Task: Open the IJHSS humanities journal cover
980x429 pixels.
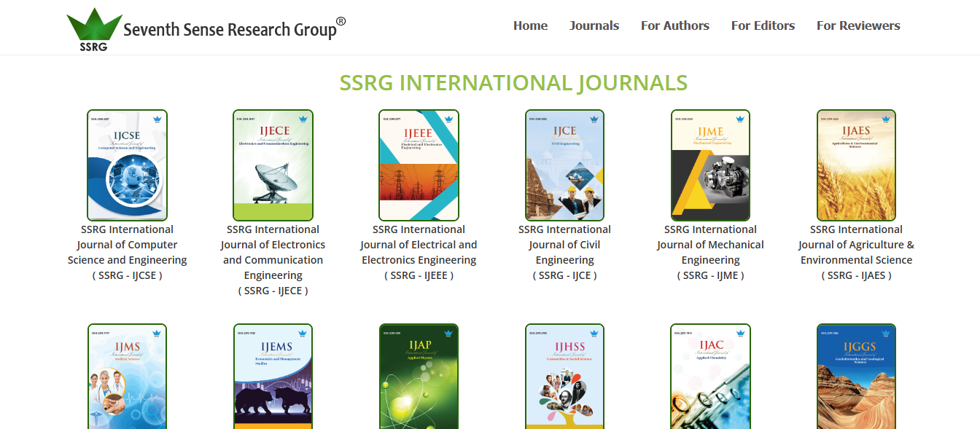Action: (x=565, y=377)
